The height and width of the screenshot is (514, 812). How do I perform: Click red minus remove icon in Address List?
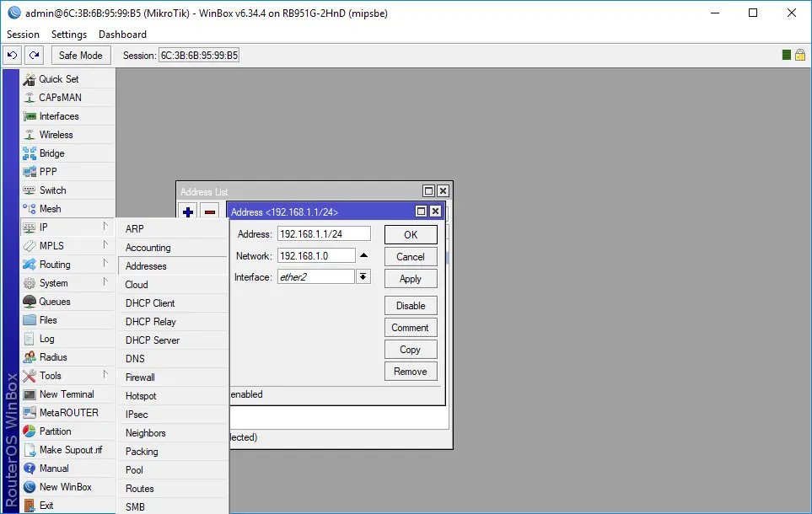click(210, 211)
